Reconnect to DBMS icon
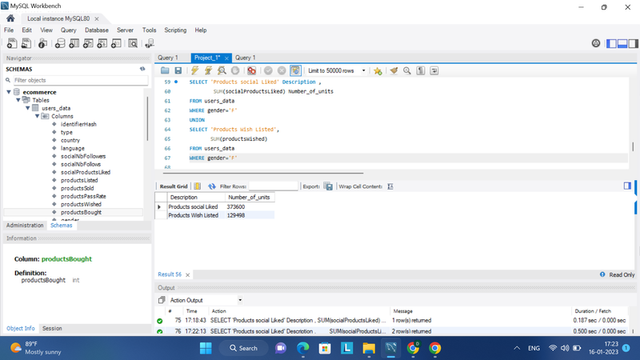Screen dimensions: 640x360 (150, 43)
